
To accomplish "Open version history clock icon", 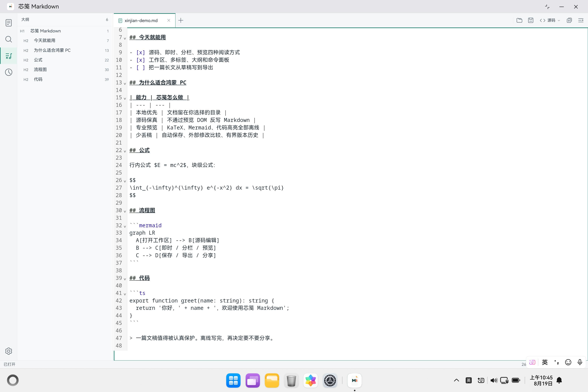I will coord(8,72).
